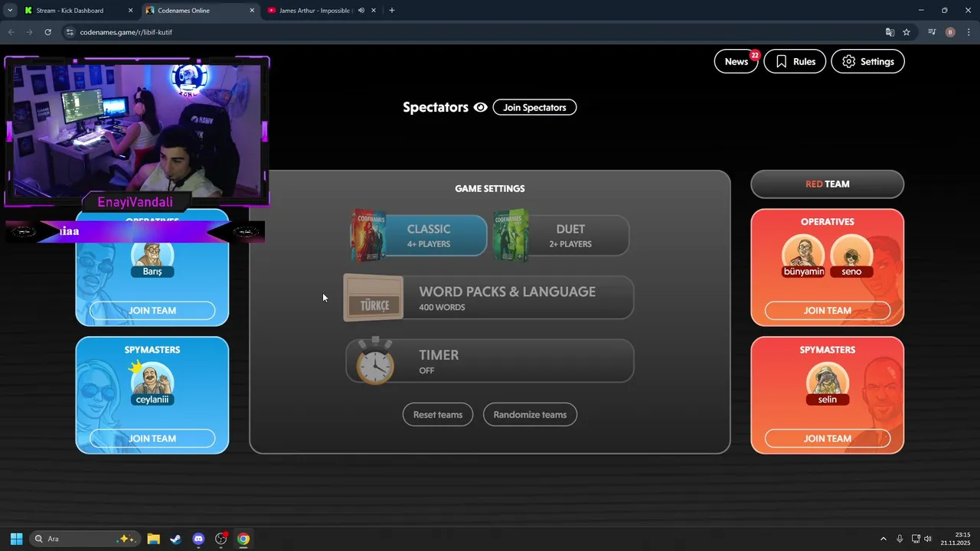Click the taskbar search box Ara
980x551 pixels.
pos(85,539)
